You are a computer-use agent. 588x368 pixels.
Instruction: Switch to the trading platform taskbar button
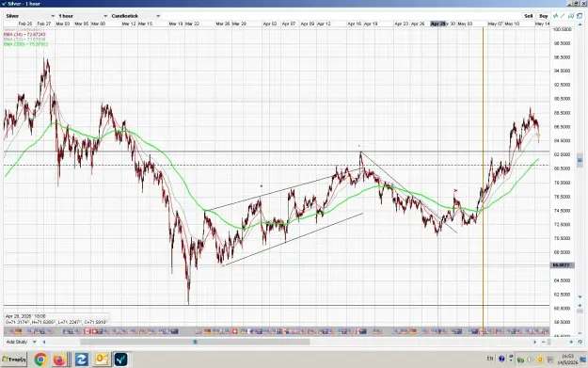point(120,360)
